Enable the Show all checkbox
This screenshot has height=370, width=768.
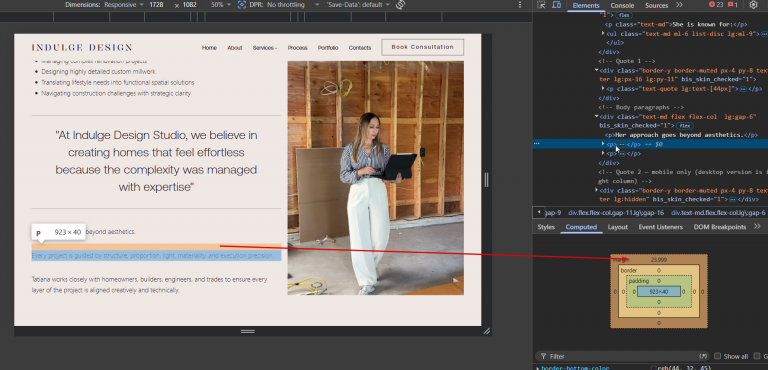pos(718,356)
